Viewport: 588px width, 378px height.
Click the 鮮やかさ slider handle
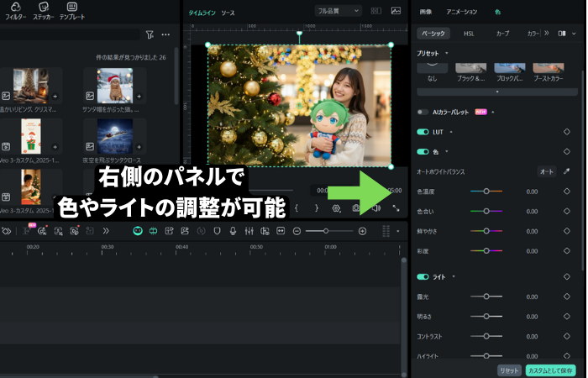click(x=486, y=231)
